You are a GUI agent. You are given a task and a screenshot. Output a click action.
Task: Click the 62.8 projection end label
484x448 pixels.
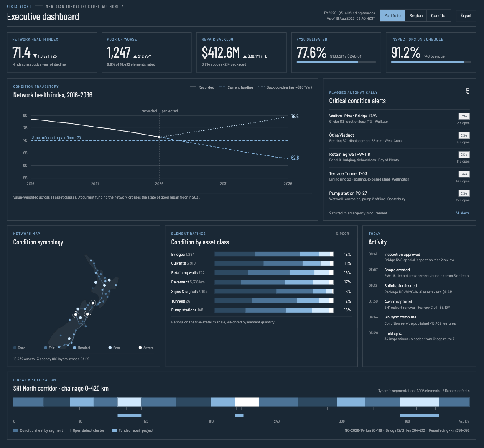point(295,158)
